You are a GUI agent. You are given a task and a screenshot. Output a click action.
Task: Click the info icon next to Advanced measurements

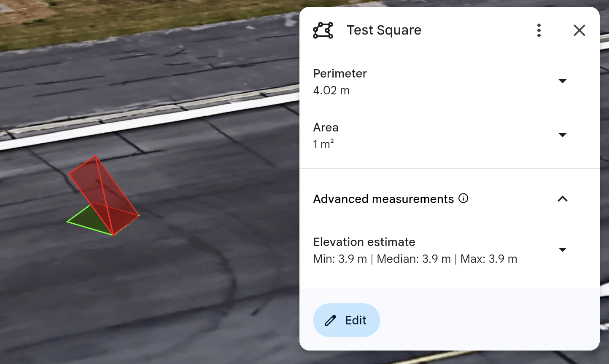pyautogui.click(x=463, y=198)
